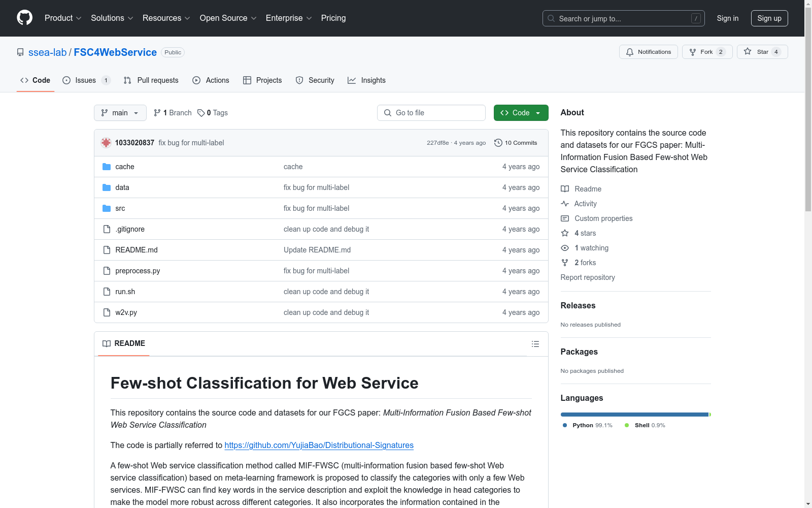Switch to the Pull requests tab
The image size is (812, 508).
(151, 80)
